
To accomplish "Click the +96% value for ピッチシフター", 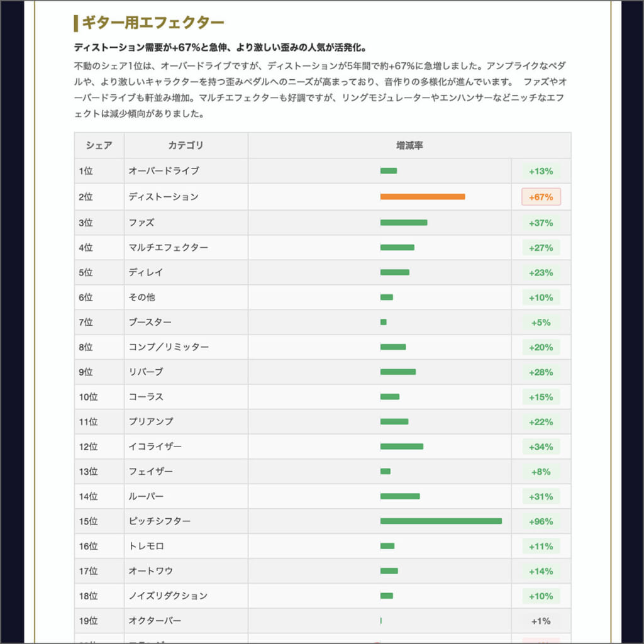I will tap(541, 521).
